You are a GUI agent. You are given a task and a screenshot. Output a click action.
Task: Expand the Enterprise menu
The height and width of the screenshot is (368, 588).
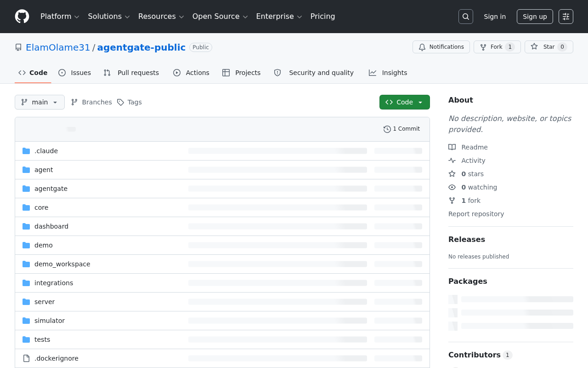click(279, 17)
